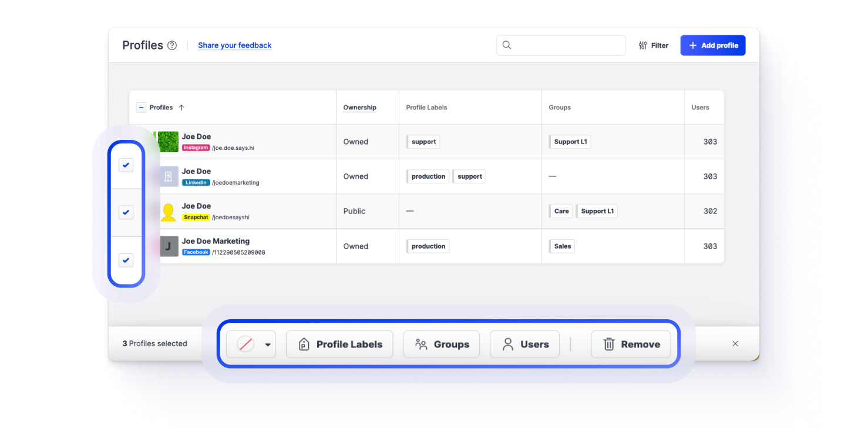Click the Ownership column header
Viewport: 868px width, 428px height.
tap(359, 108)
